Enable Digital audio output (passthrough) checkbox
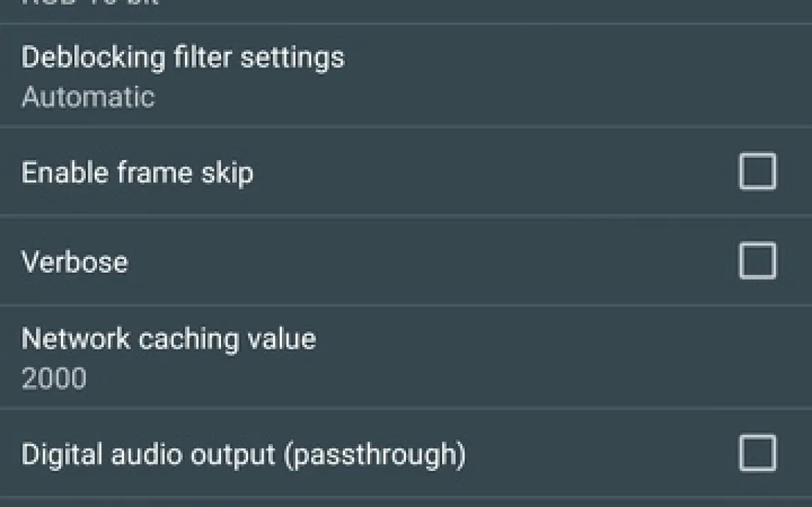The image size is (812, 507). pyautogui.click(x=757, y=453)
